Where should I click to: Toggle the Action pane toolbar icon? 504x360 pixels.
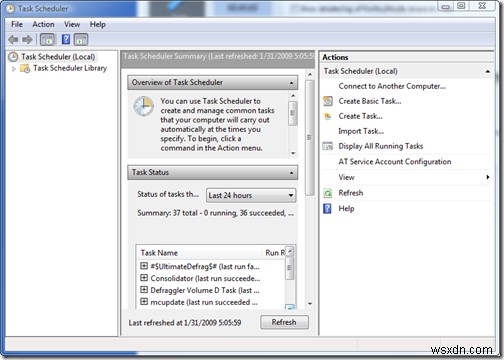tap(81, 40)
